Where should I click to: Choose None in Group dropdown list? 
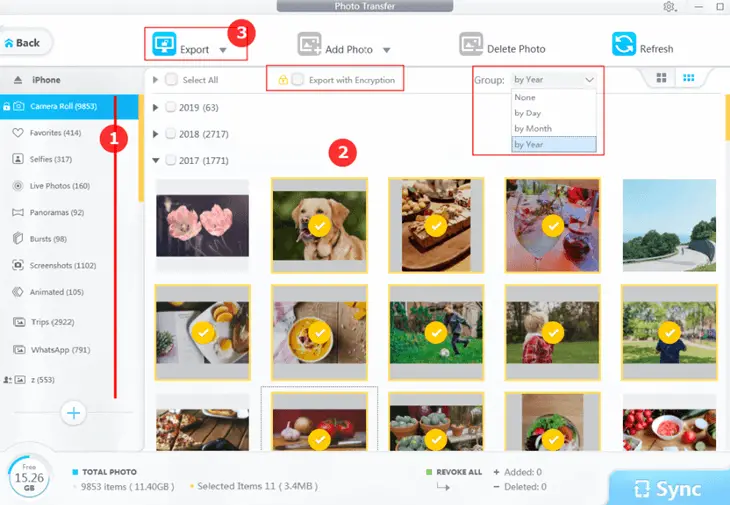point(554,97)
